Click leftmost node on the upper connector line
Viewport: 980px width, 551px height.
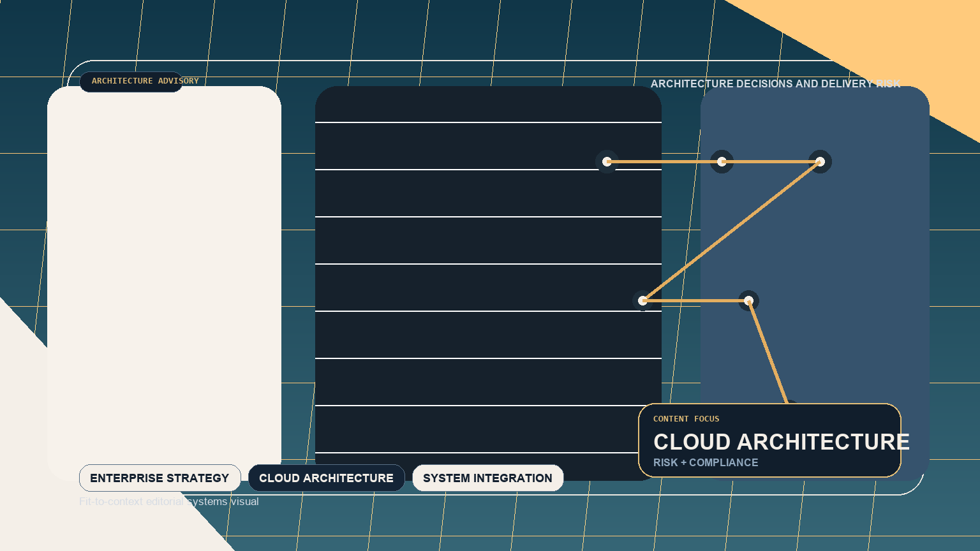(607, 161)
